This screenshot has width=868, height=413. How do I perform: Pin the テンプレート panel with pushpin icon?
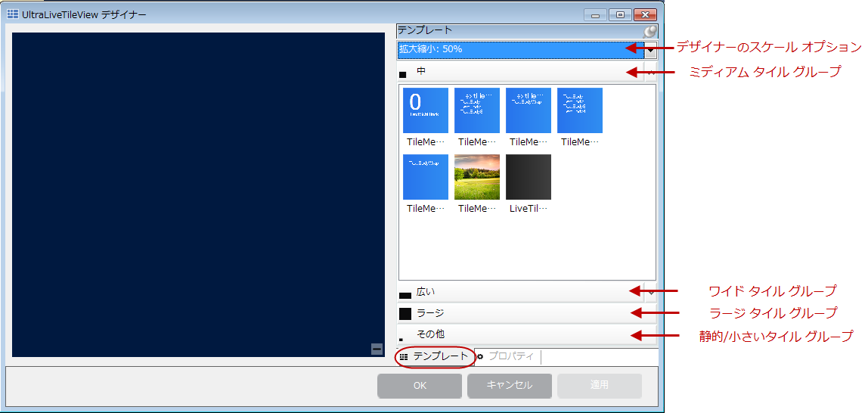(x=650, y=31)
